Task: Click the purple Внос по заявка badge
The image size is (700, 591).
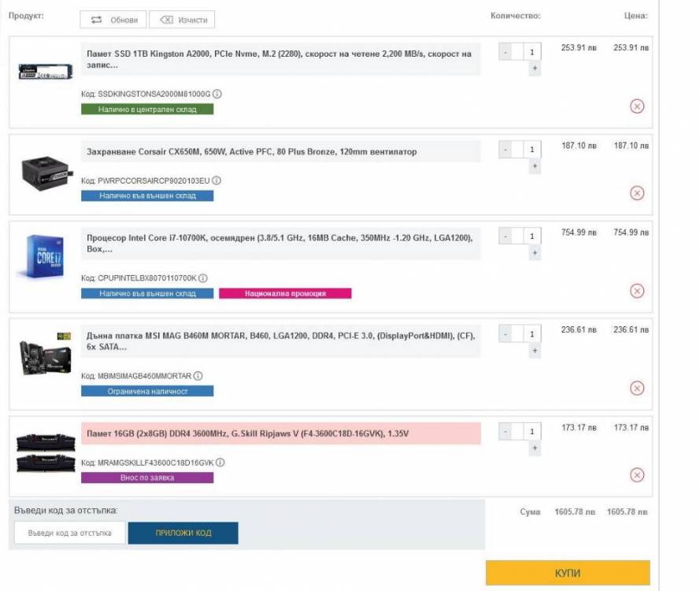Action: point(147,478)
